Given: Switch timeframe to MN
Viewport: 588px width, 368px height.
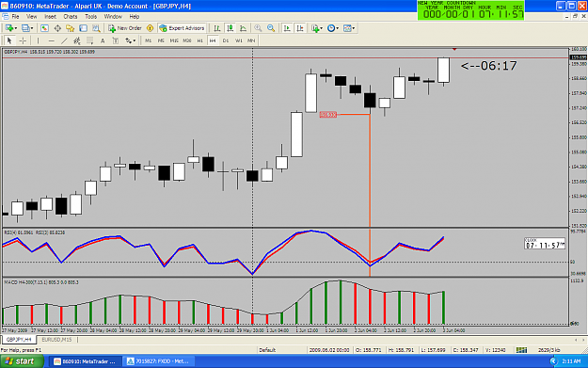Looking at the screenshot, I should (x=251, y=40).
